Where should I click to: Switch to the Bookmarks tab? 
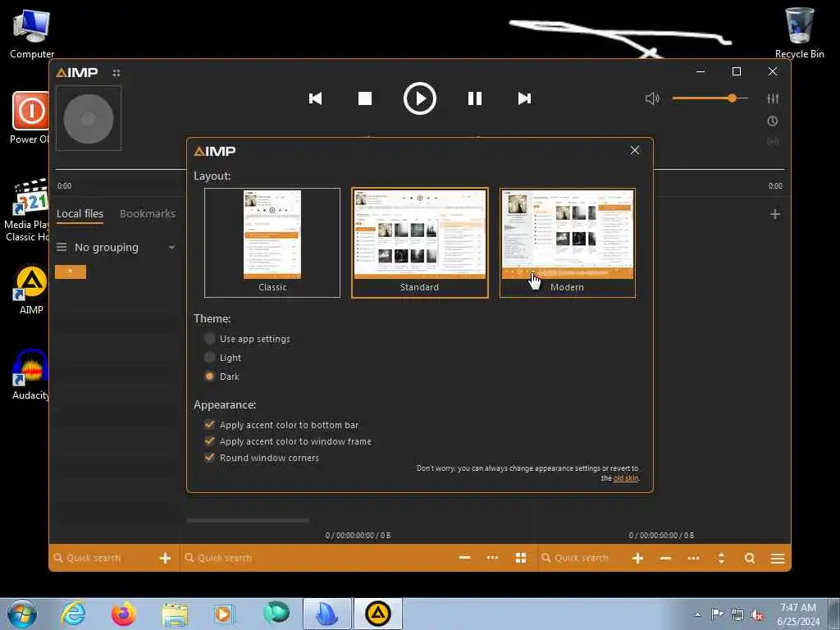coord(148,214)
